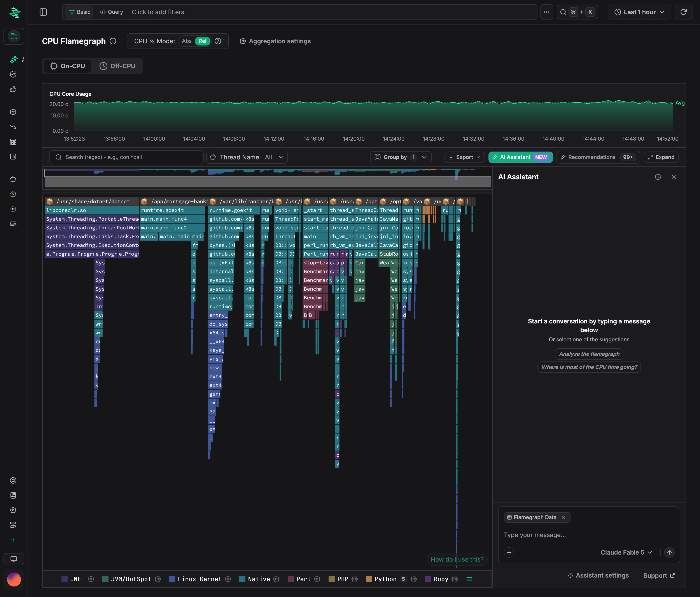The width and height of the screenshot is (700, 597).
Task: Expand the flamegraph view
Action: tap(661, 157)
